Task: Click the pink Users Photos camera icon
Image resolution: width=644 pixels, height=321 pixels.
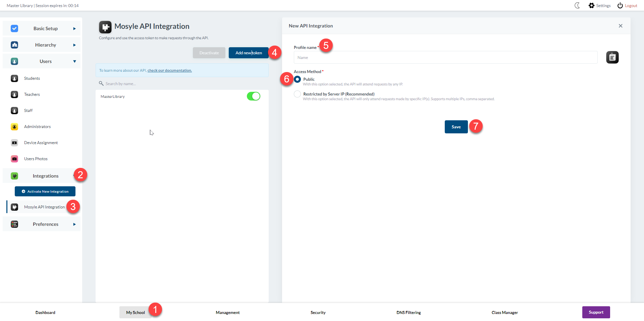Action: tap(14, 159)
